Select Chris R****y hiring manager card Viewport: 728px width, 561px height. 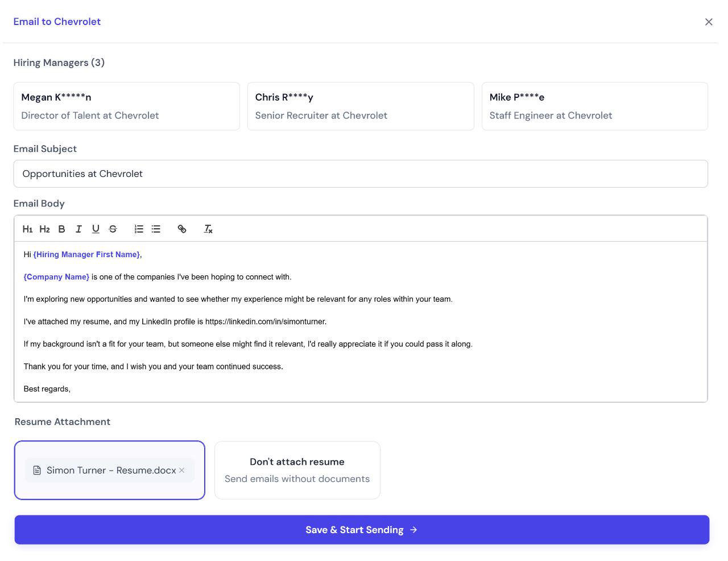point(361,106)
